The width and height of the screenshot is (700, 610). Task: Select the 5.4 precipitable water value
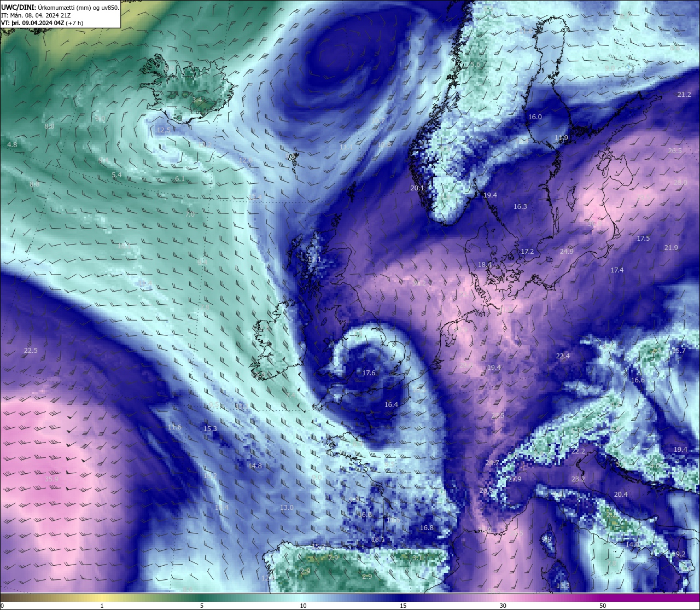pos(116,175)
